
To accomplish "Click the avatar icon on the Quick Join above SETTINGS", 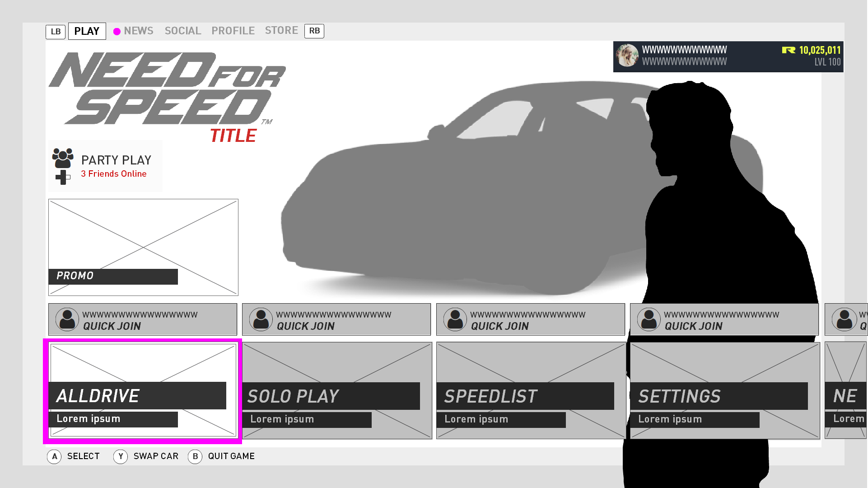I will (x=649, y=319).
